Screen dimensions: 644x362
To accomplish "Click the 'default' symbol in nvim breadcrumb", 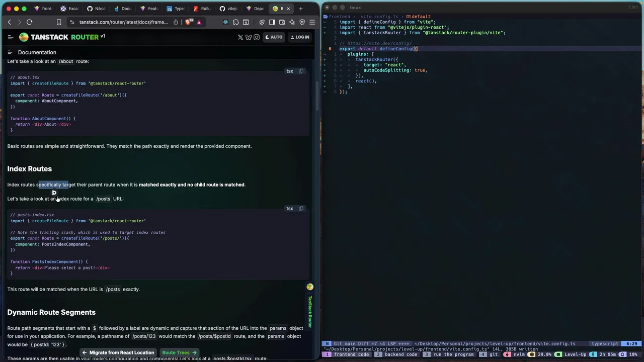I will pos(418,17).
